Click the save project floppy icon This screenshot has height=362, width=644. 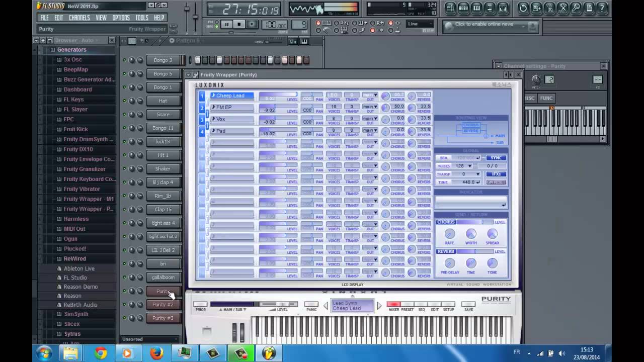pos(550,8)
